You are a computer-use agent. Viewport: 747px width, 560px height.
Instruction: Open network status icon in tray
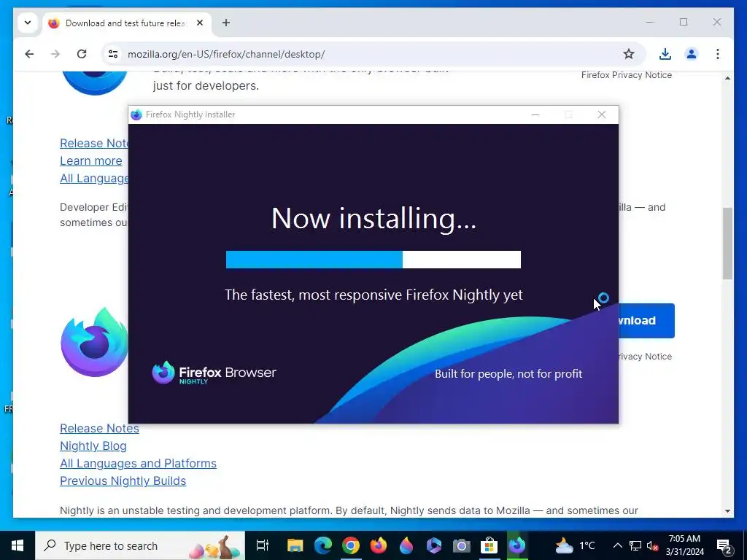pyautogui.click(x=635, y=545)
